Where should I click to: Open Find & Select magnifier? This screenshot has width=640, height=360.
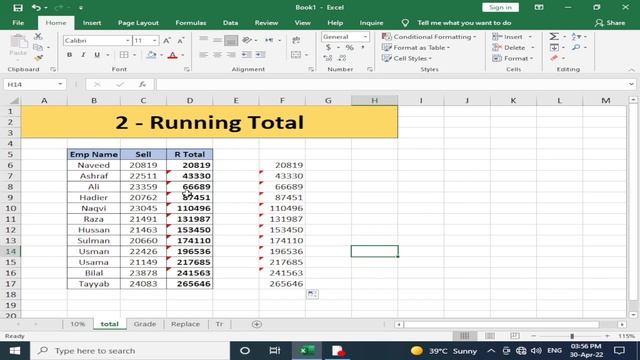[x=576, y=48]
